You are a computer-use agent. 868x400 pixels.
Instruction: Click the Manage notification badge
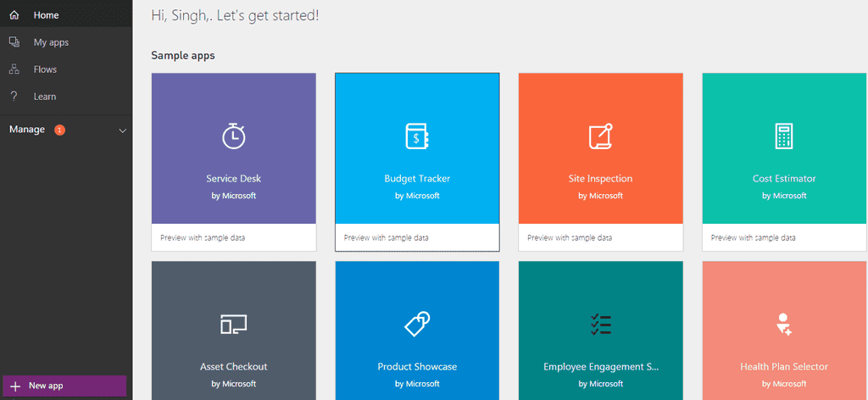tap(59, 130)
